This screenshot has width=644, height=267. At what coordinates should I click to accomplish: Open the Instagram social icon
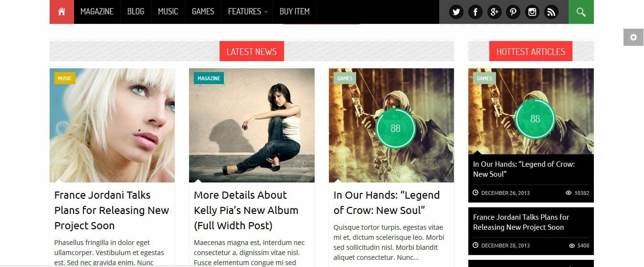click(x=532, y=12)
